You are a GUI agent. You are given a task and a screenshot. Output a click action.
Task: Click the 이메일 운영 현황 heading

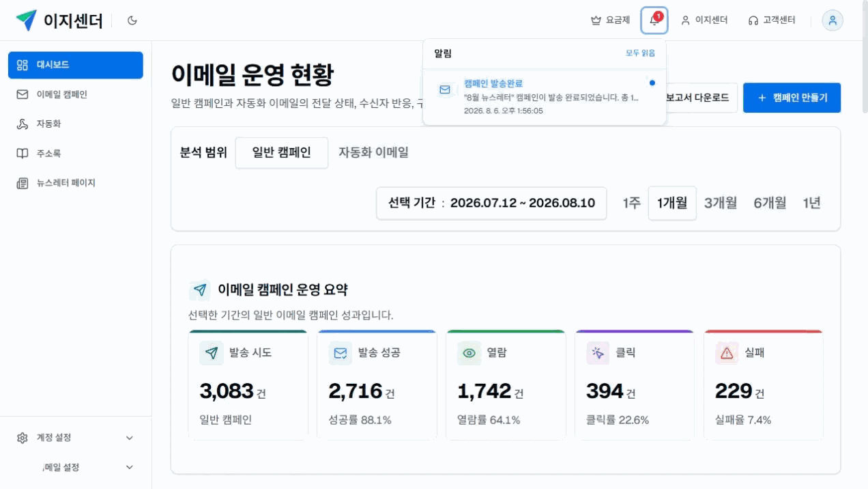252,75
